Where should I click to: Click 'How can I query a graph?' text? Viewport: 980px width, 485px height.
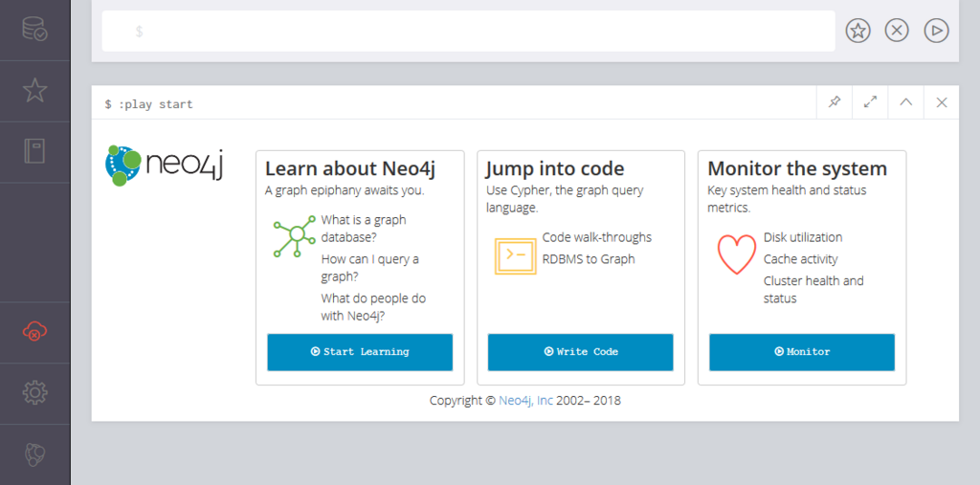pos(370,268)
